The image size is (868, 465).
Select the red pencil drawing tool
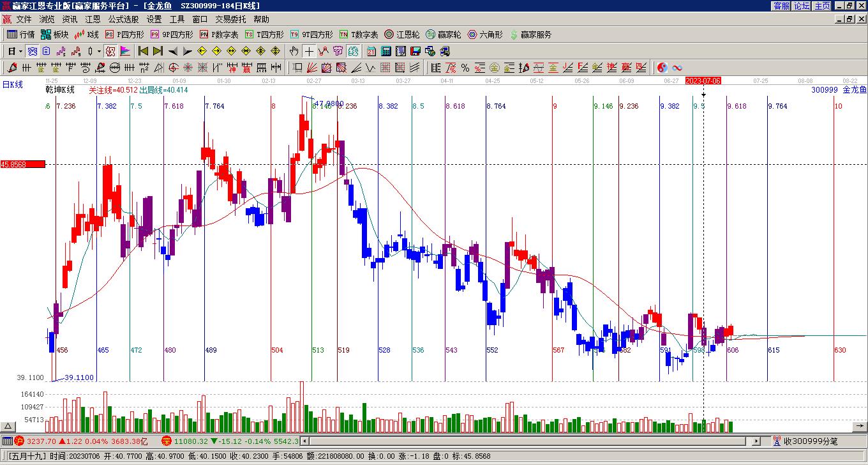13,68
